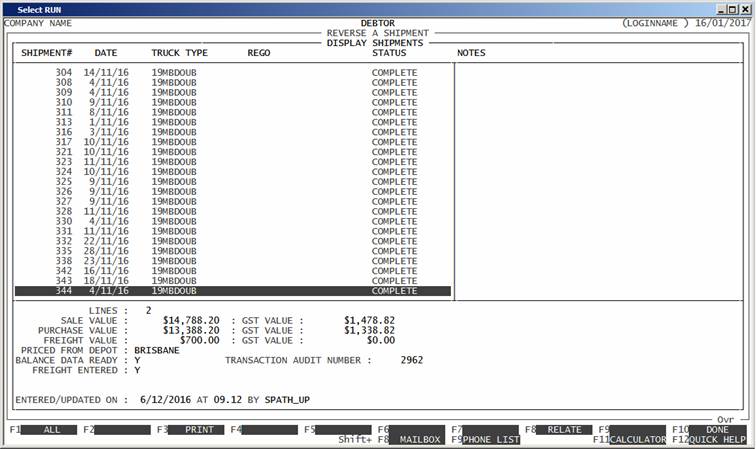The width and height of the screenshot is (756, 449).
Task: Select shipment 323 row
Action: click(x=233, y=162)
